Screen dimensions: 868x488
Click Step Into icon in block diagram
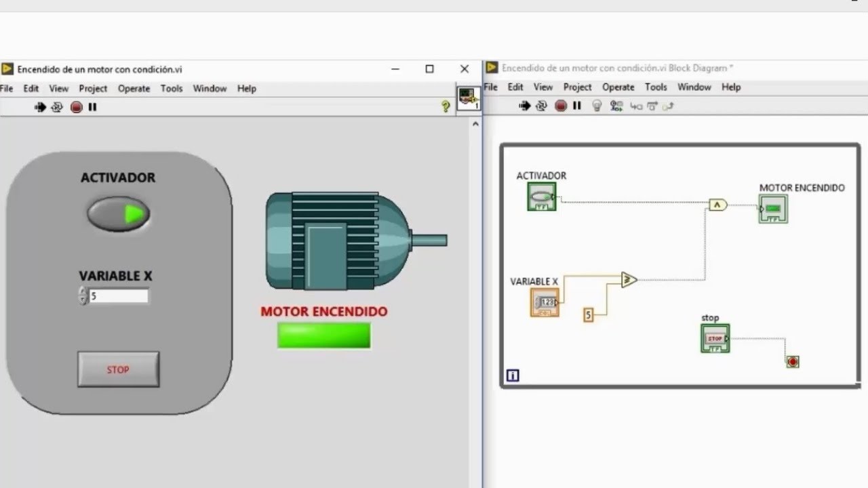click(x=635, y=106)
